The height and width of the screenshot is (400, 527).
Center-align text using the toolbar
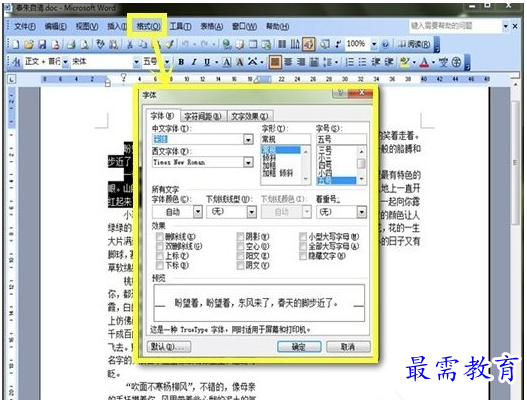click(288, 62)
